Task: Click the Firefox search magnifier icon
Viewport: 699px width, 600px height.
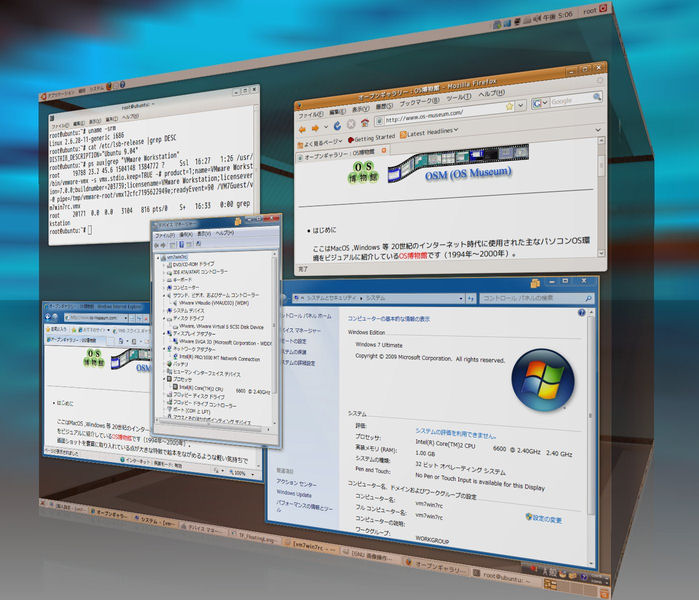Action: (597, 96)
